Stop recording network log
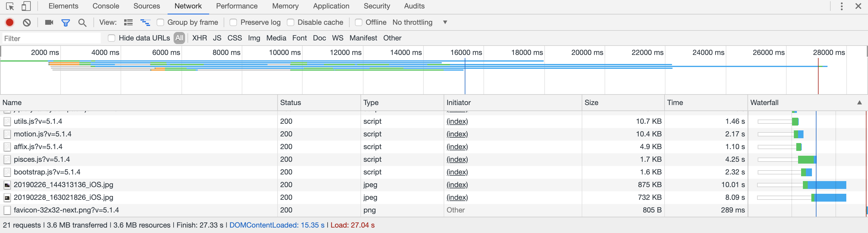 (x=10, y=23)
